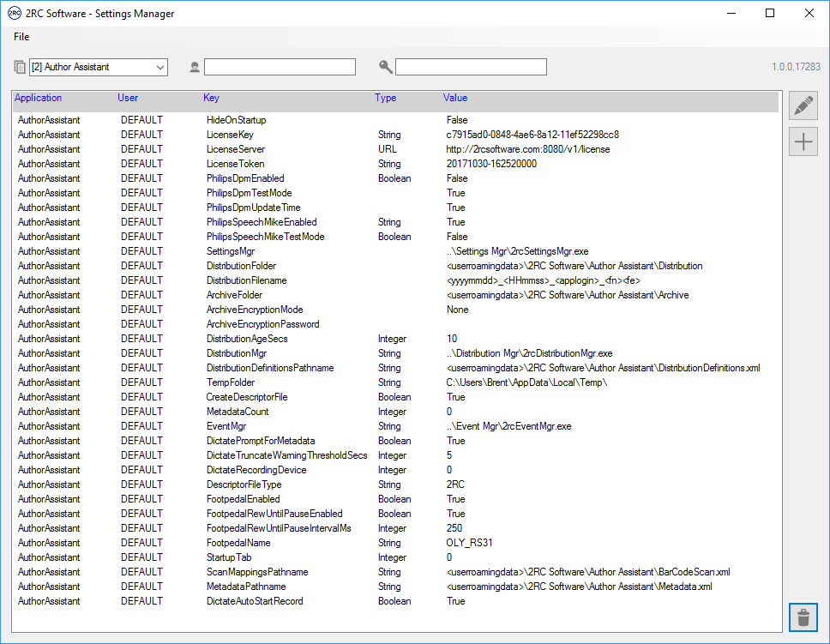This screenshot has width=830, height=644.
Task: Sort by the User column header
Action: 128,98
